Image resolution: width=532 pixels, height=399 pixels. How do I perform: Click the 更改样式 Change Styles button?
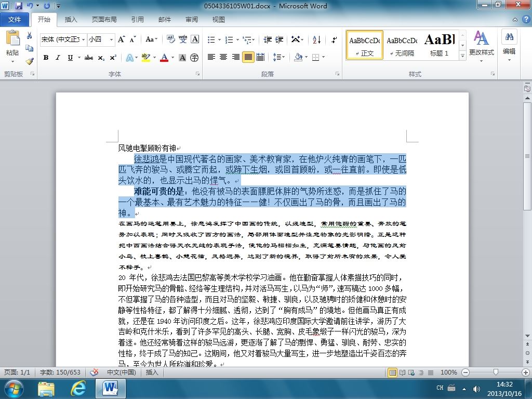(482, 46)
